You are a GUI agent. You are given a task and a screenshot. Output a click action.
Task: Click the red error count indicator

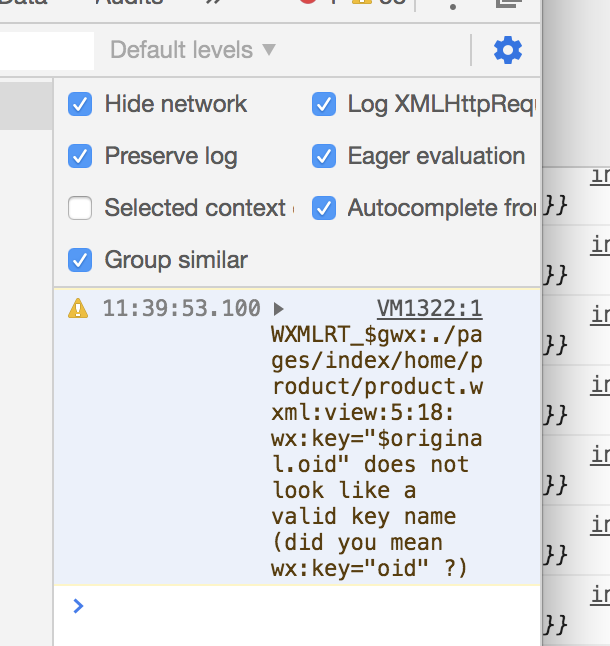(308, 3)
